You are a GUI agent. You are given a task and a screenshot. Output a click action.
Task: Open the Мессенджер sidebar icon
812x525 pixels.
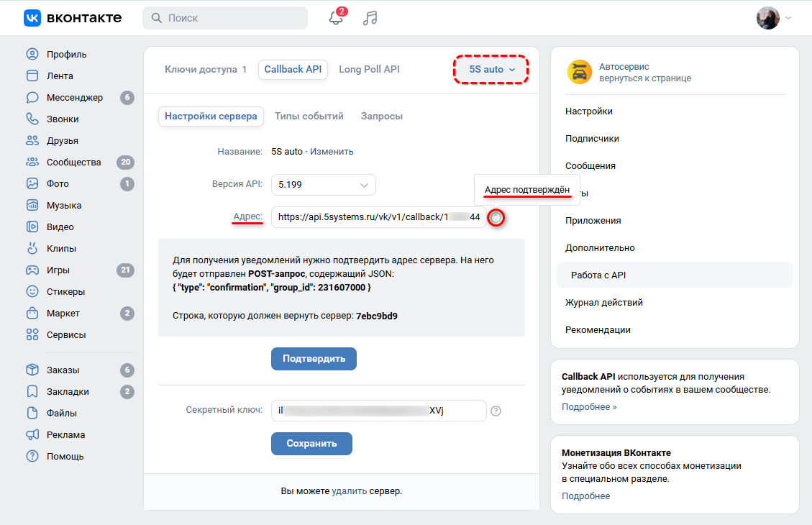pos(32,97)
